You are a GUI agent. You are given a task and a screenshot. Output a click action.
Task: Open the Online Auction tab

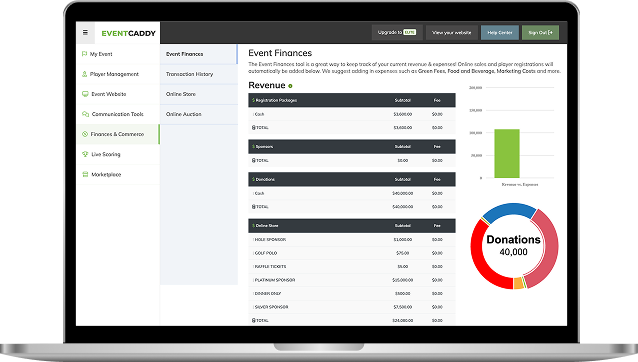[199, 114]
